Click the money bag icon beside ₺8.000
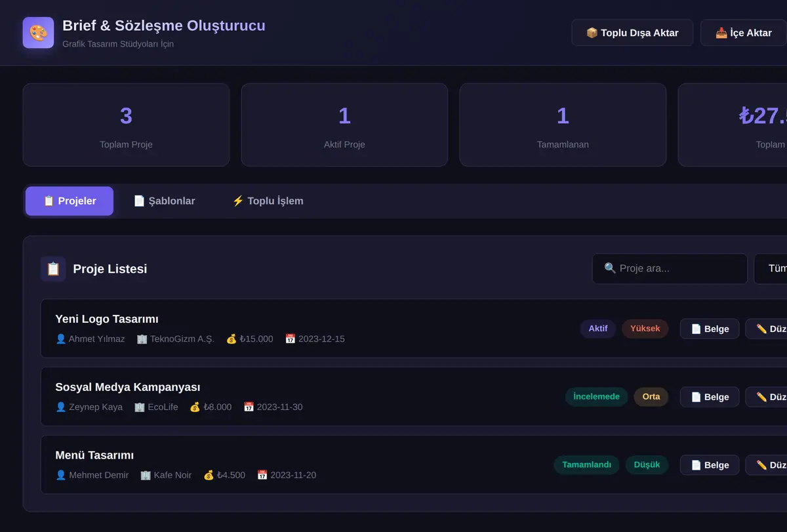787x532 pixels. [195, 407]
